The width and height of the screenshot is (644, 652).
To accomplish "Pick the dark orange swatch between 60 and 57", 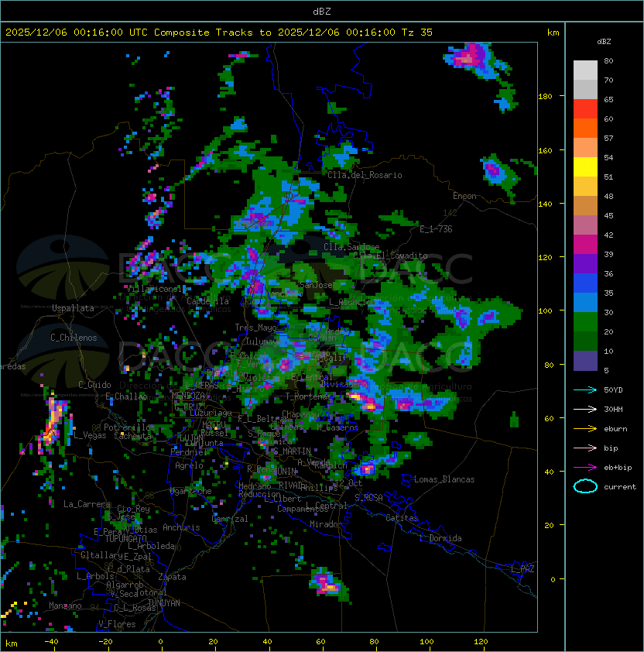I will (585, 128).
